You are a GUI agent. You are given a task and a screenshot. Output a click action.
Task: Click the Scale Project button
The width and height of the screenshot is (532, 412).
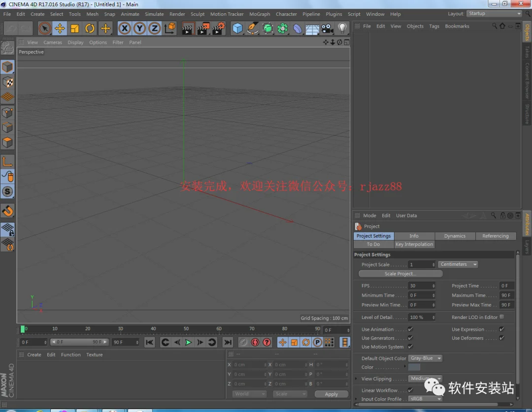(400, 274)
